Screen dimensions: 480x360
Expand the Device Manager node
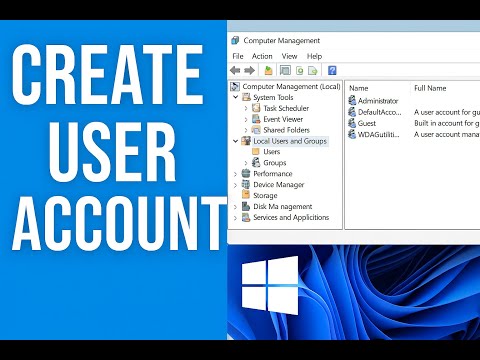click(235, 185)
